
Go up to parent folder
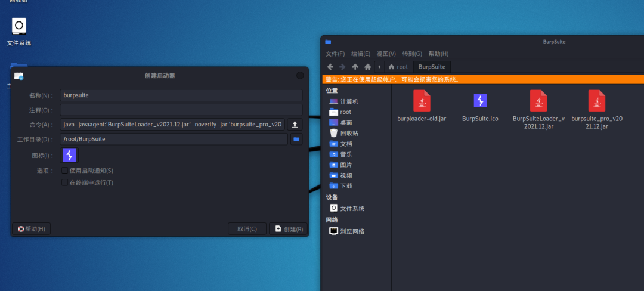point(355,67)
